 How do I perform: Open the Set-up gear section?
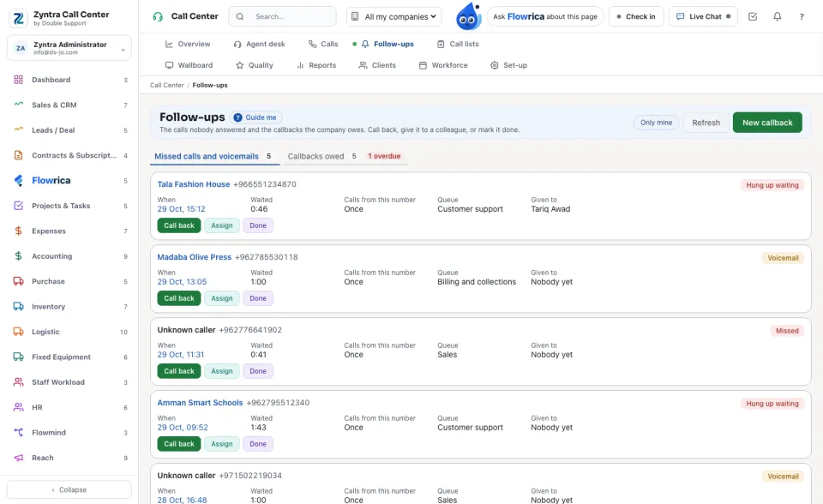click(508, 65)
